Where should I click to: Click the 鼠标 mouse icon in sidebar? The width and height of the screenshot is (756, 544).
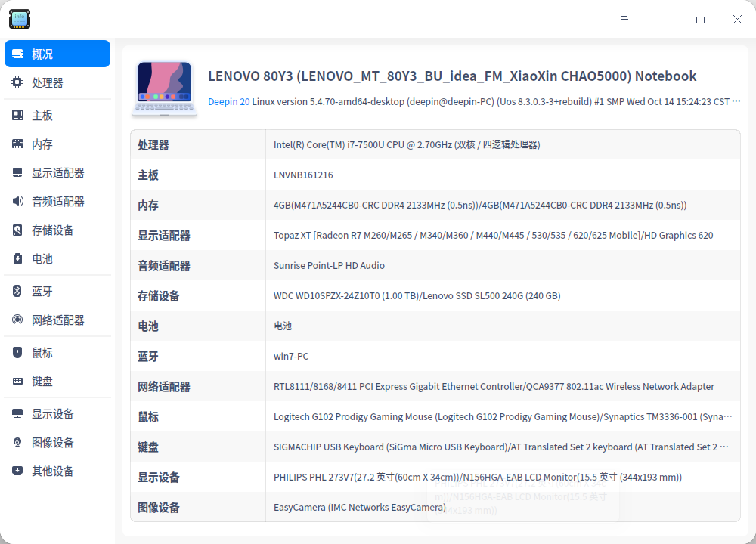tap(17, 352)
